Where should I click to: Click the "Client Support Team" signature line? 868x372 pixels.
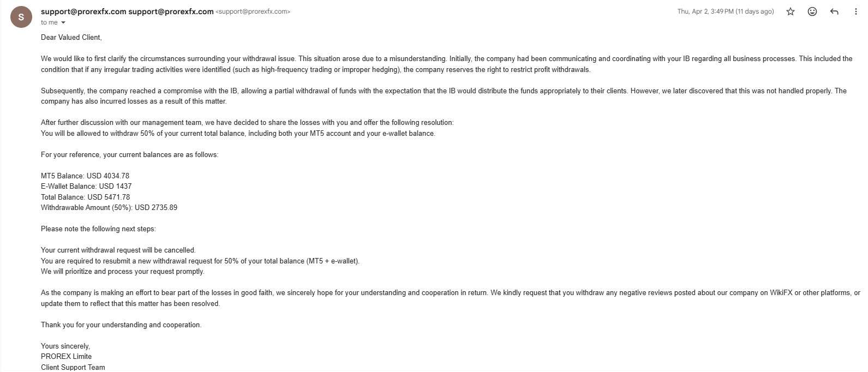[73, 367]
